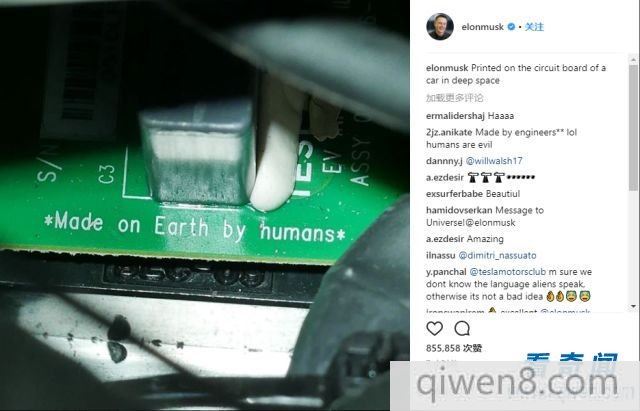Open commenter y.panchal's profile
The height and width of the screenshot is (411, 640).
click(x=446, y=271)
